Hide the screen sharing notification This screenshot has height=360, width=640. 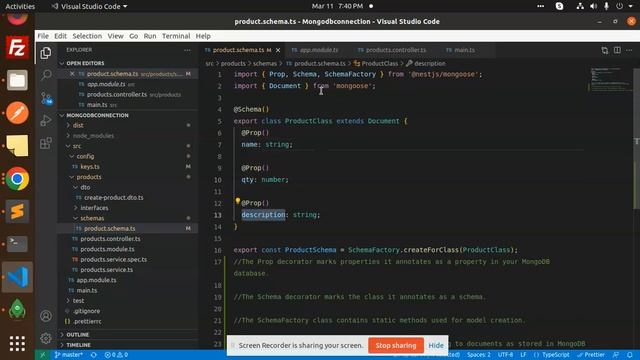tap(436, 345)
